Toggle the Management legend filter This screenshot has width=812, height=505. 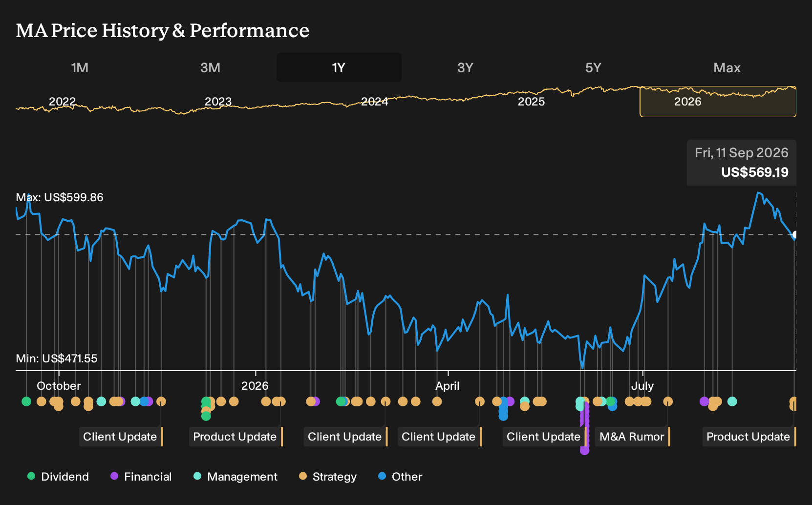235,477
